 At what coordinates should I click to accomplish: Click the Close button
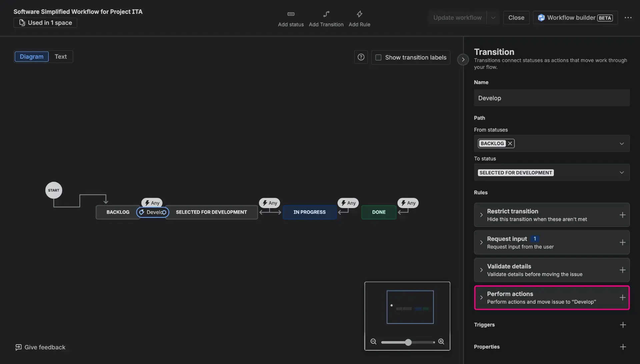tap(516, 17)
